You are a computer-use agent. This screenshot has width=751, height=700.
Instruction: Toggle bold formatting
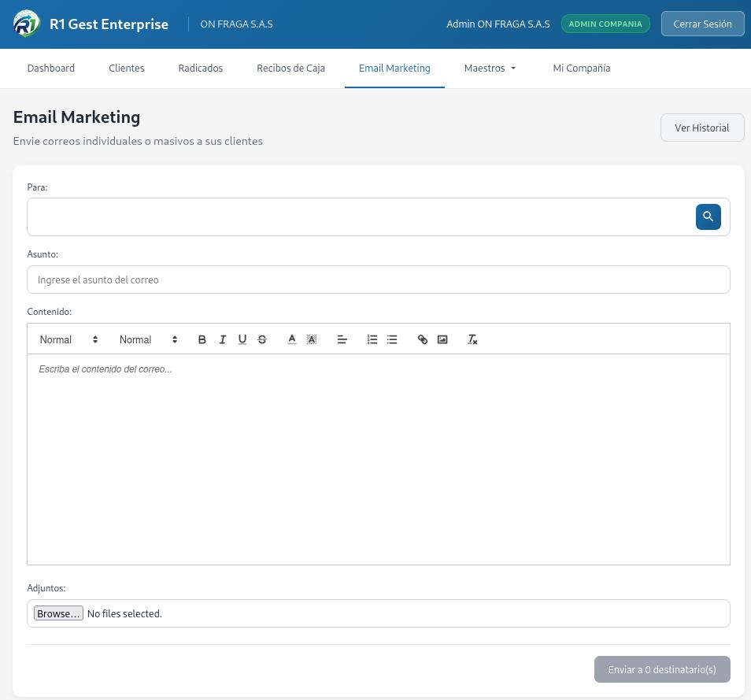coord(202,339)
